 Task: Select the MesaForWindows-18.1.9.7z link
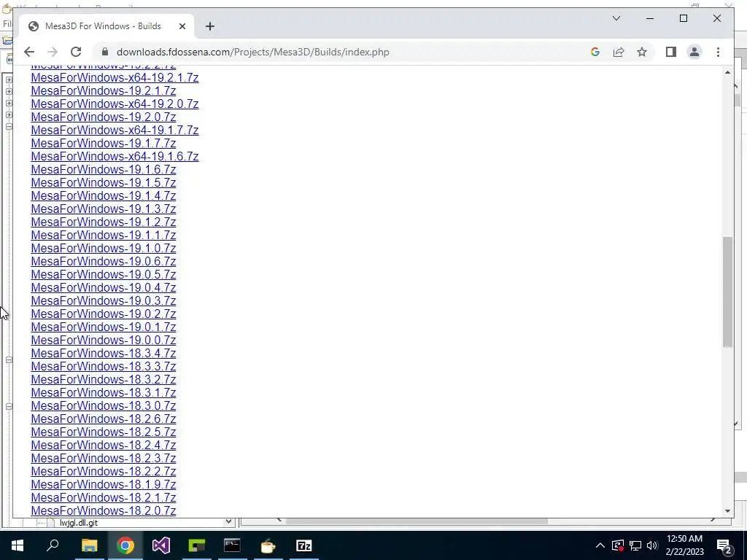click(x=104, y=484)
